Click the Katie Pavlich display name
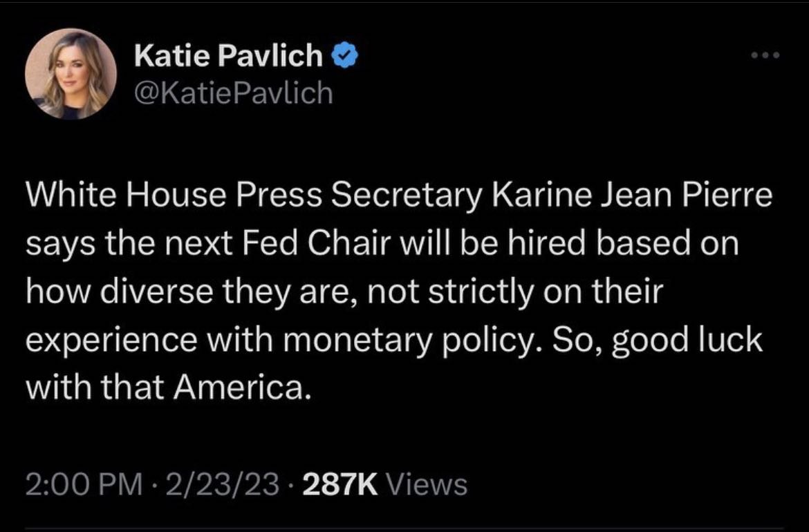Screen dimensions: 809x532 pyautogui.click(x=229, y=55)
